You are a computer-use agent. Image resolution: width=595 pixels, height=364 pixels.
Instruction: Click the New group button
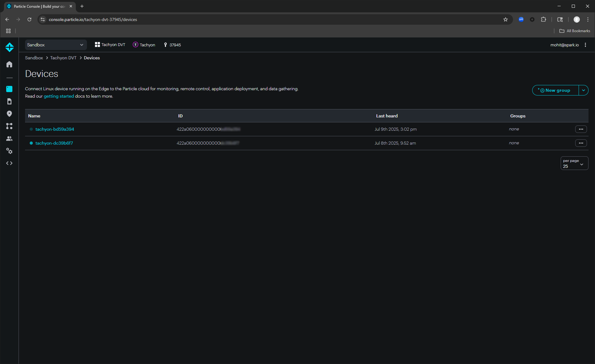pyautogui.click(x=555, y=90)
